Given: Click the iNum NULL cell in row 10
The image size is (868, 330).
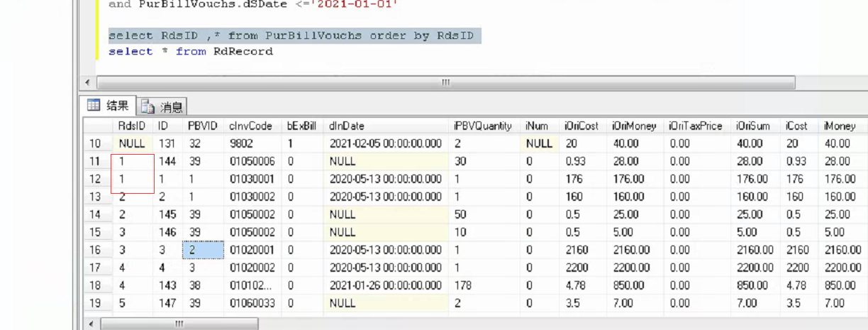Looking at the screenshot, I should click(540, 143).
